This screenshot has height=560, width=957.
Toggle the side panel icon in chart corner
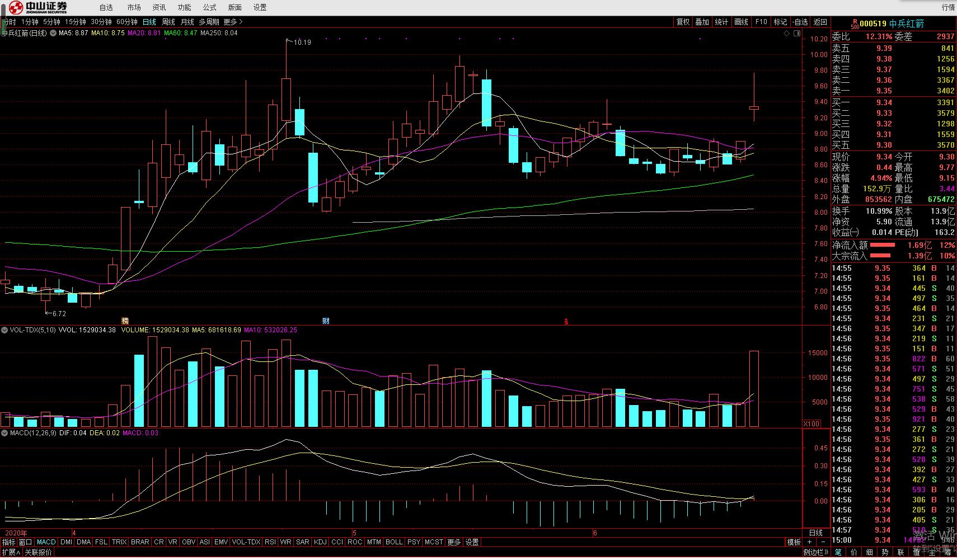(x=797, y=34)
